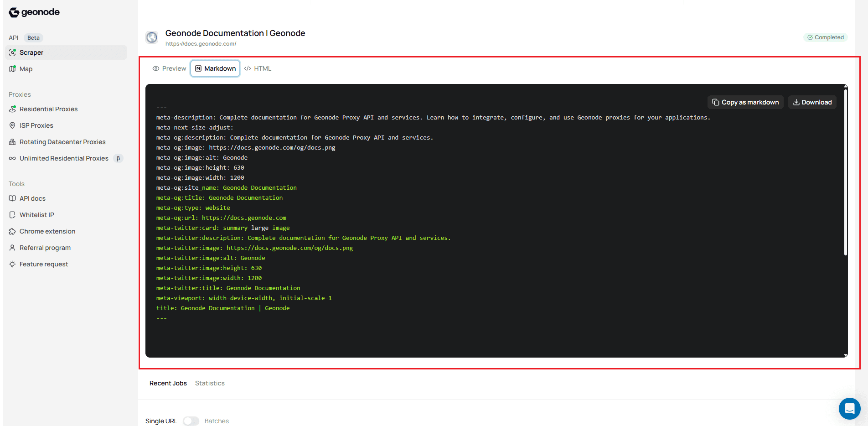
Task: Open Feature request page
Action: [66, 264]
